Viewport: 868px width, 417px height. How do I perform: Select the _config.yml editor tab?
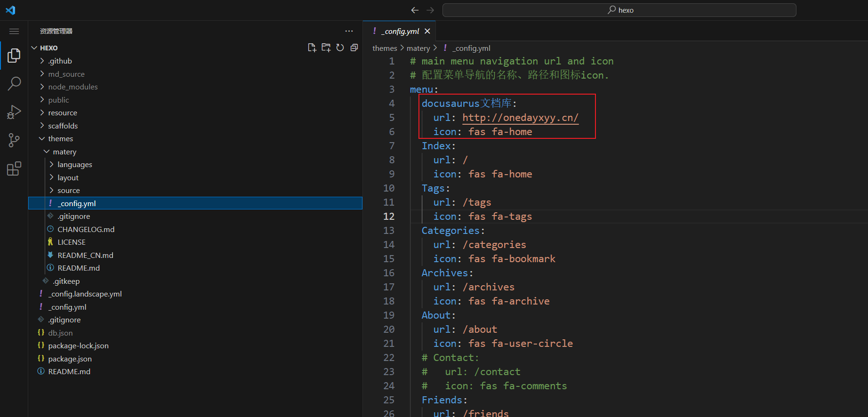pos(399,31)
